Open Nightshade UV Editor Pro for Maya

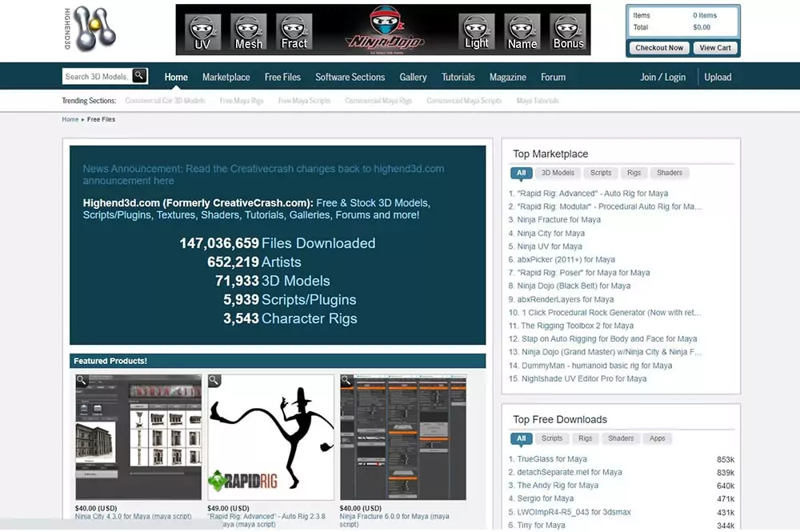point(584,379)
